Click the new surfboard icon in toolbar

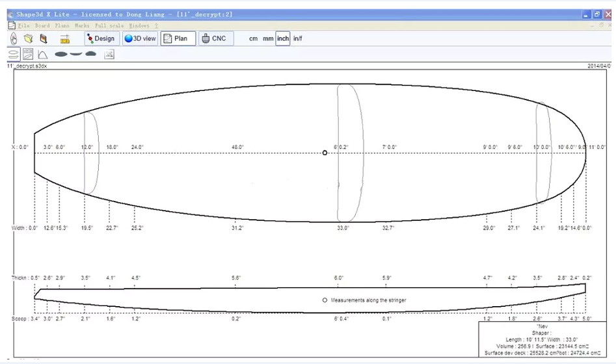point(14,38)
